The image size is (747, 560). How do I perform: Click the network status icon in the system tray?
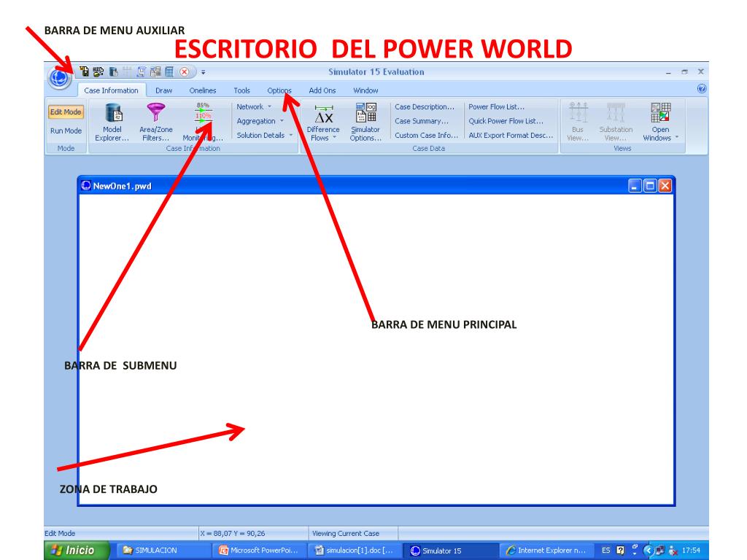tap(659, 551)
